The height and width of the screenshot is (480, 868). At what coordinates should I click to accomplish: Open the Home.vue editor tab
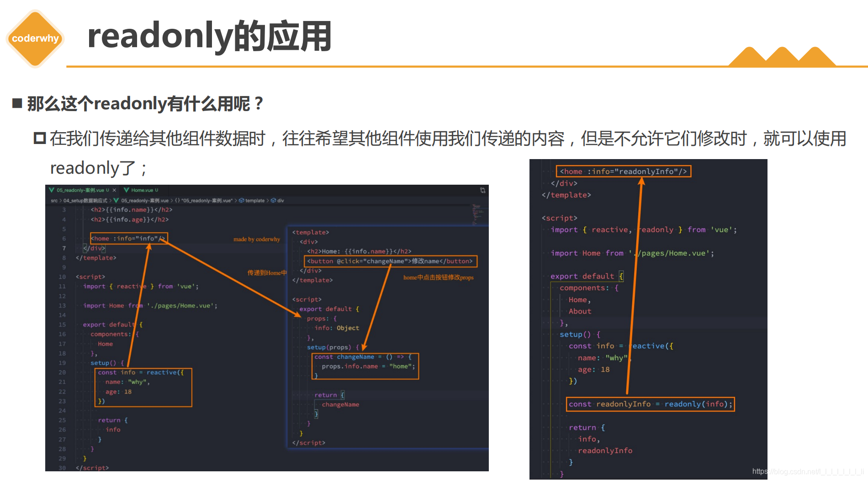pos(142,190)
